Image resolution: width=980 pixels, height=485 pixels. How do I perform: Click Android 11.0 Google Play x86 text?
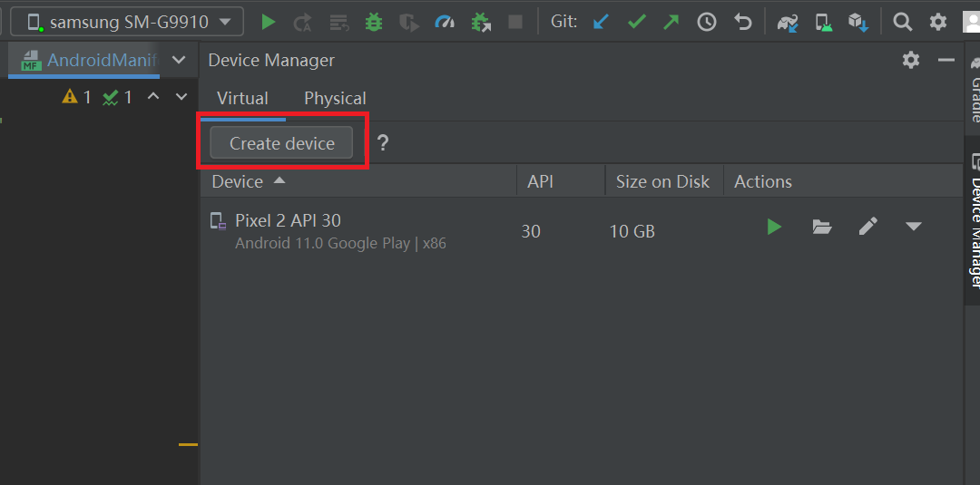coord(340,244)
